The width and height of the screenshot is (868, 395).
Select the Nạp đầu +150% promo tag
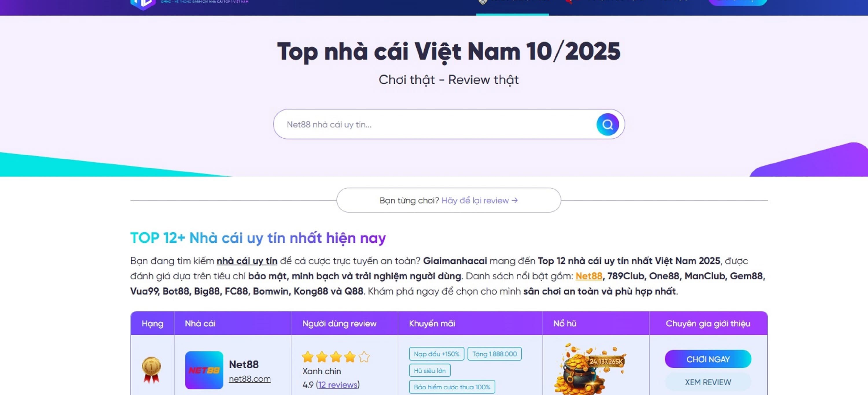tap(436, 354)
